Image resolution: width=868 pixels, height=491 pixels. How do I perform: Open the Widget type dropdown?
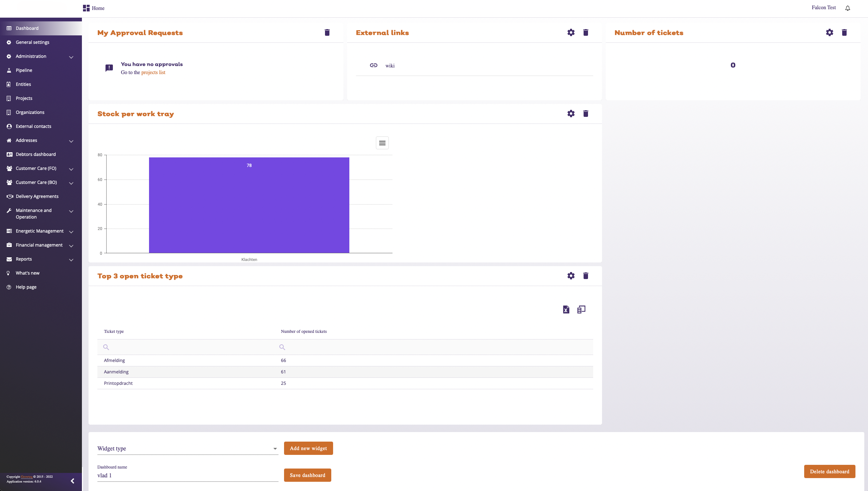click(x=187, y=449)
